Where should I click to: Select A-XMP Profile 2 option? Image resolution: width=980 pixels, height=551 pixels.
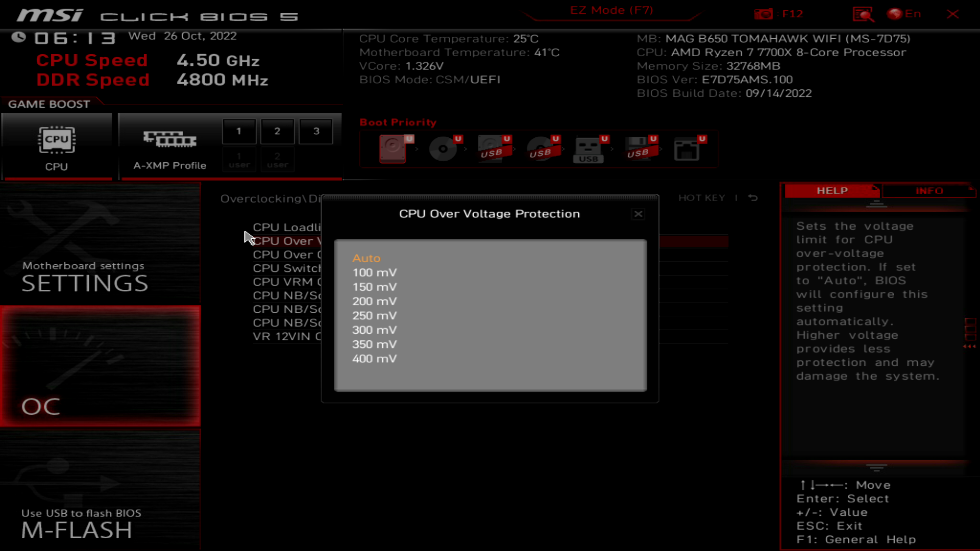click(x=277, y=131)
